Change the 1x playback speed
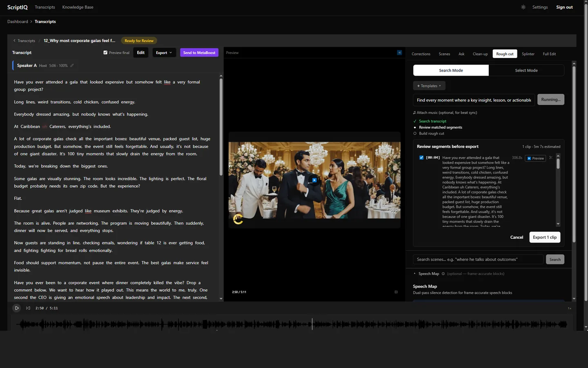 [569, 308]
